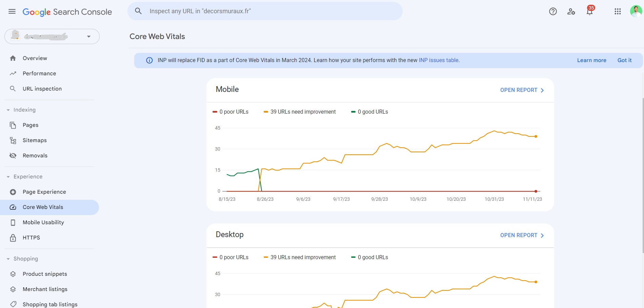Click the help question mark icon
This screenshot has height=308, width=644.
coord(552,11)
